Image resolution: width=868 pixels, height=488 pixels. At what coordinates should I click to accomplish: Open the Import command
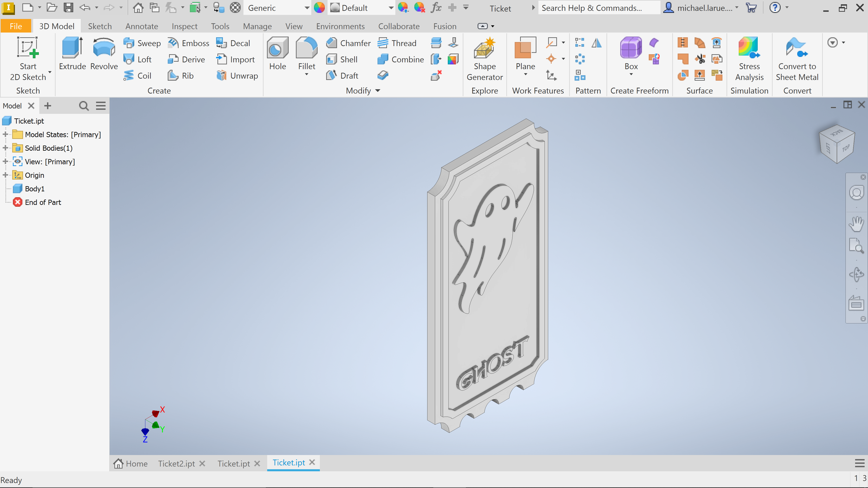pos(236,59)
